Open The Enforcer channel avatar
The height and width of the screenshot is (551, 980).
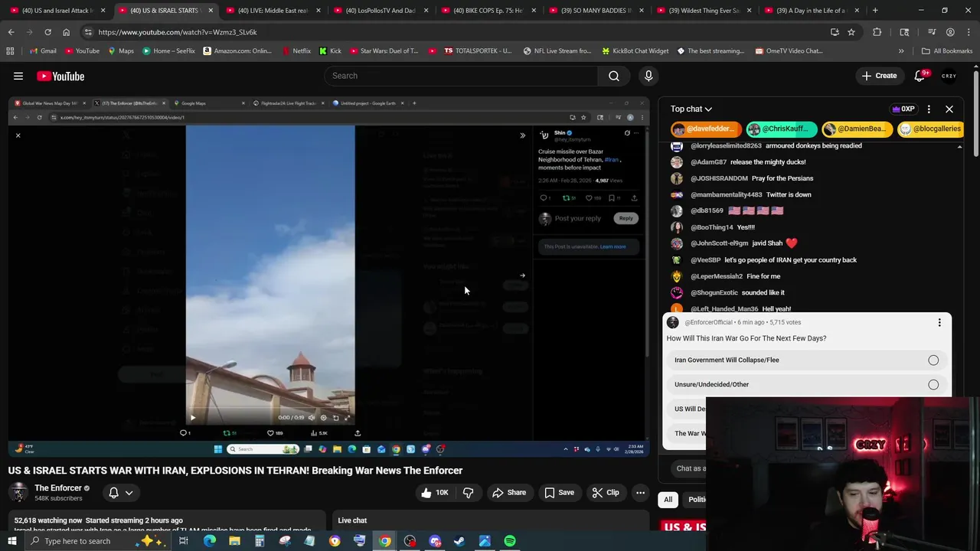[x=18, y=493]
